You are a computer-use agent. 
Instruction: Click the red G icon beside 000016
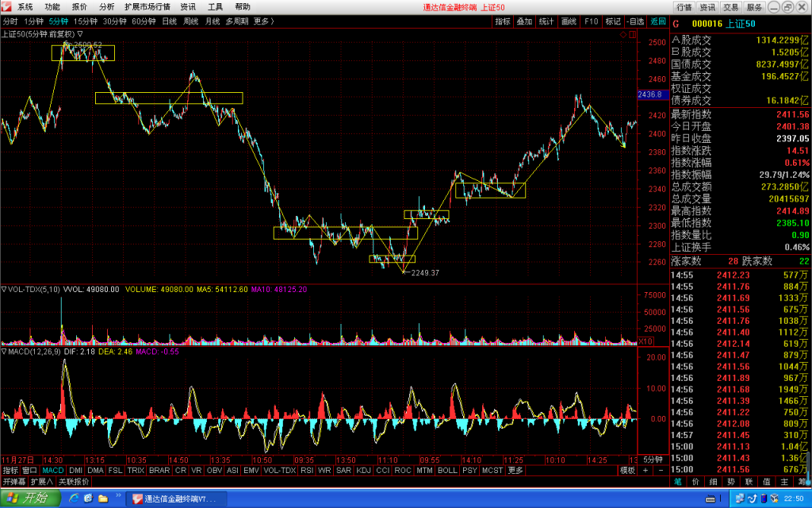pyautogui.click(x=676, y=24)
